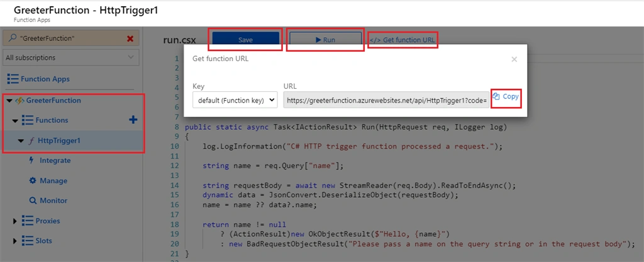Click the GreeterFunction search filter field
This screenshot has width=644, height=262.
(x=71, y=38)
